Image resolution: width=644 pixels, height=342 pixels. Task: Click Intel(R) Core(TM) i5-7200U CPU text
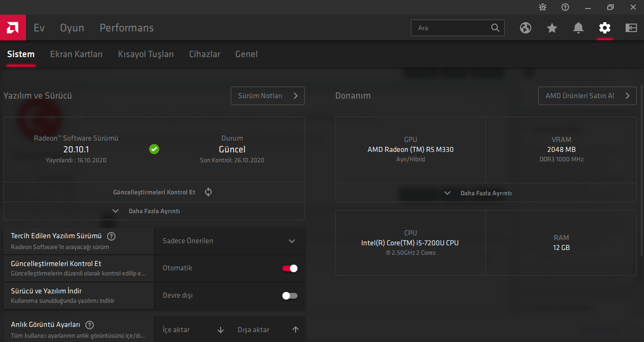tap(410, 243)
